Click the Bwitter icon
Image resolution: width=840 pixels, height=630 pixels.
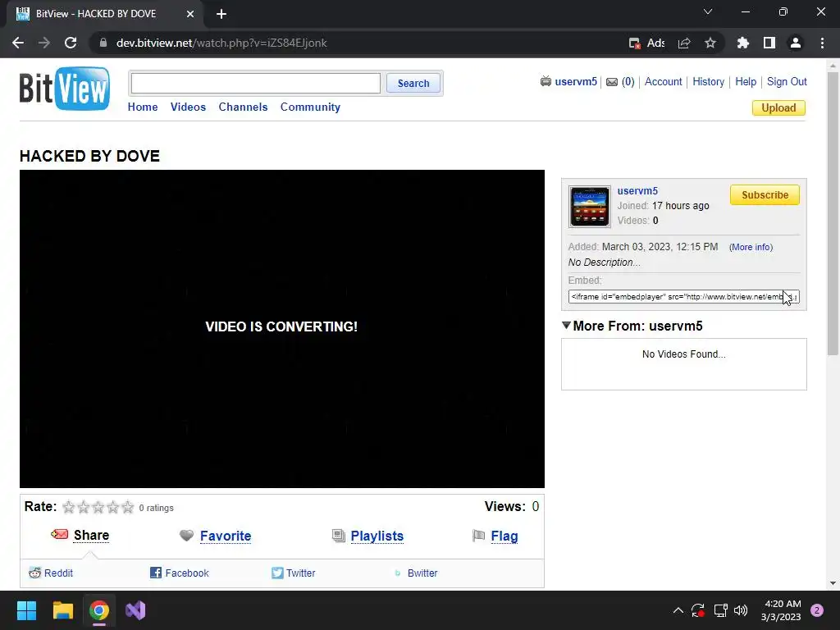398,573
